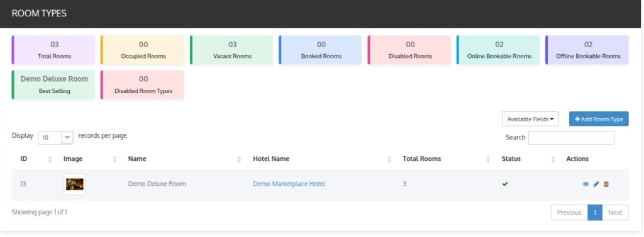Image resolution: width=644 pixels, height=237 pixels.
Task: Select page 1 in pagination
Action: click(595, 212)
